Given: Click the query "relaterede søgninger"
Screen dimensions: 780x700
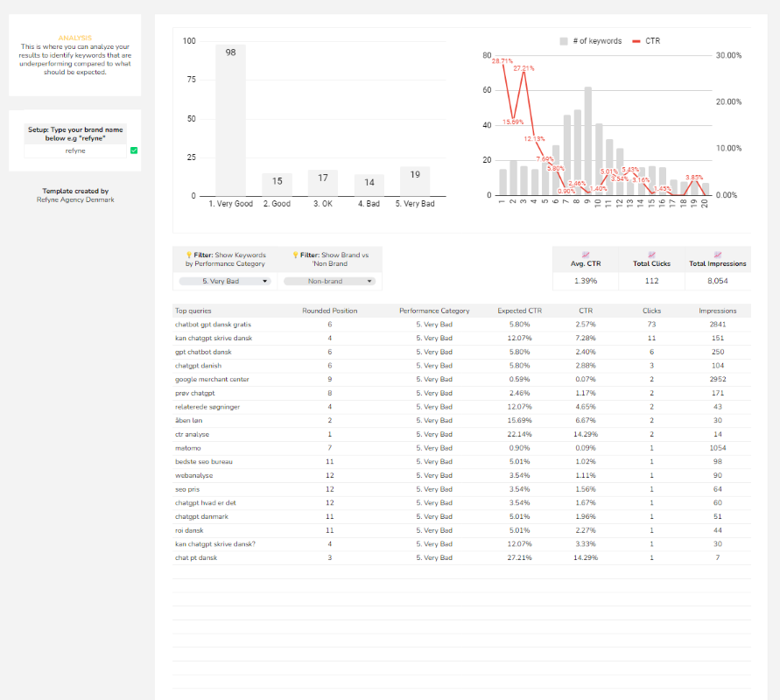Looking at the screenshot, I should (207, 407).
